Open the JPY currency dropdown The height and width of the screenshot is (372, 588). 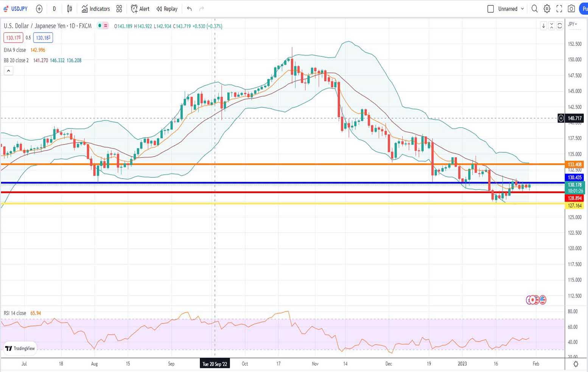coord(573,24)
